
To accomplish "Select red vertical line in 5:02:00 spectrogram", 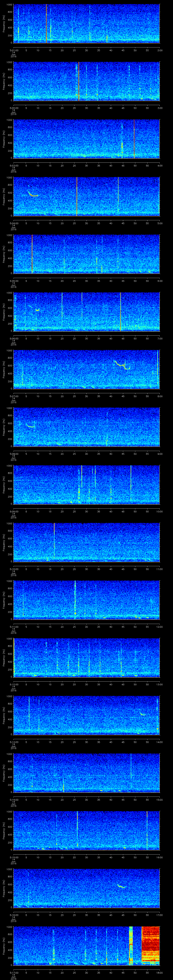I will click(x=78, y=81).
